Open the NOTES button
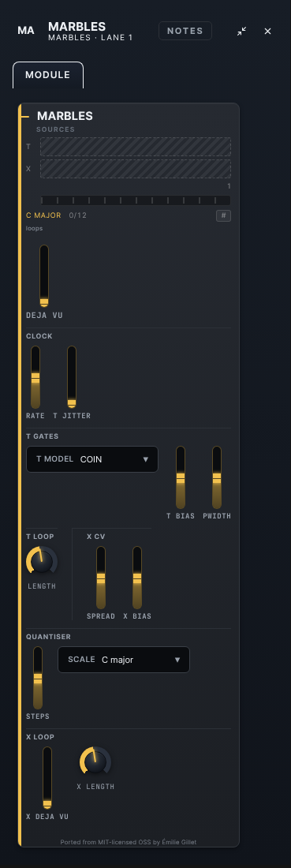The height and width of the screenshot is (868, 291). (185, 31)
